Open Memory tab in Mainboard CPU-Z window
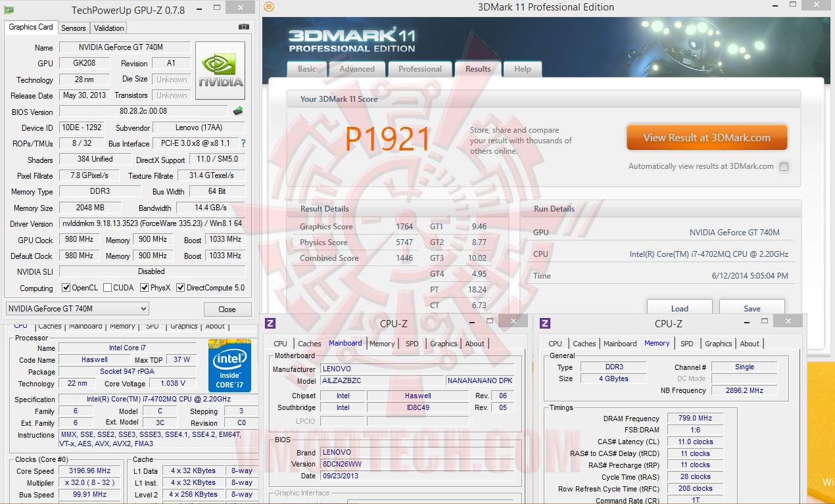The height and width of the screenshot is (504, 835). coord(382,344)
